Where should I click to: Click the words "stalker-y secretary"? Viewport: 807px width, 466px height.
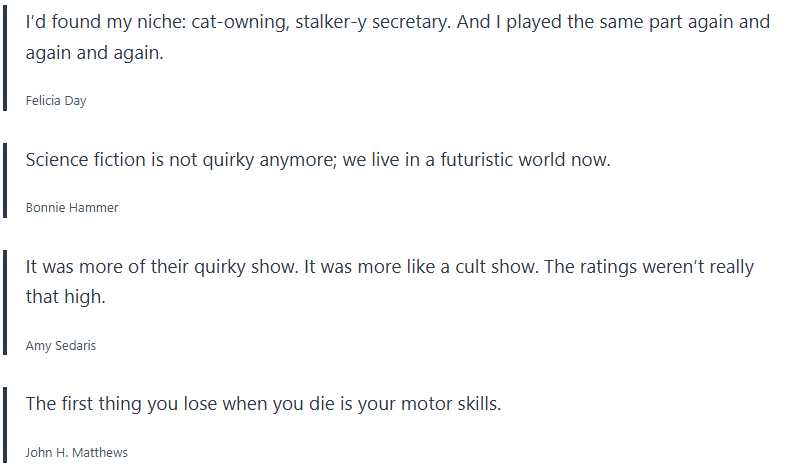click(x=376, y=22)
